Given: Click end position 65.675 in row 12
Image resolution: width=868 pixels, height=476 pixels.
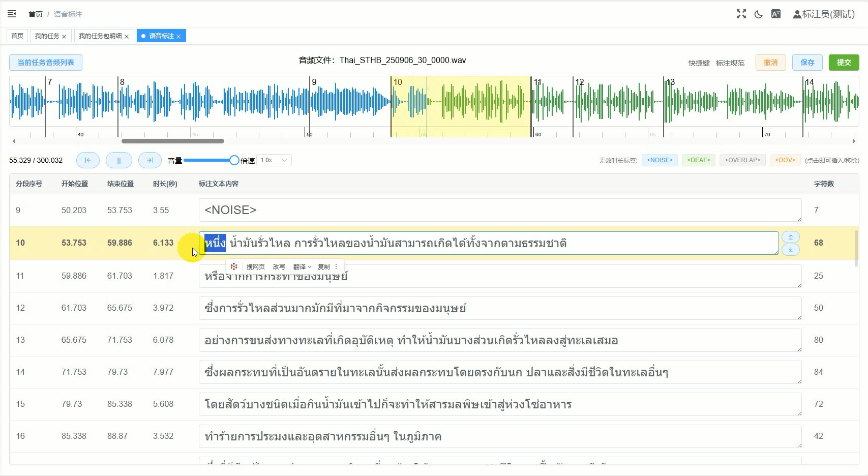Looking at the screenshot, I should click(x=119, y=308).
